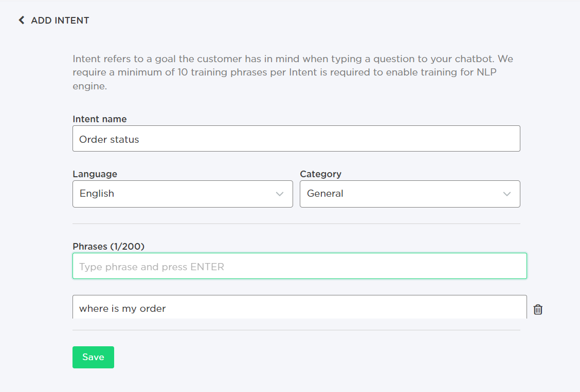580x392 pixels.
Task: Click the 'Order status' text in name field
Action: click(x=109, y=139)
